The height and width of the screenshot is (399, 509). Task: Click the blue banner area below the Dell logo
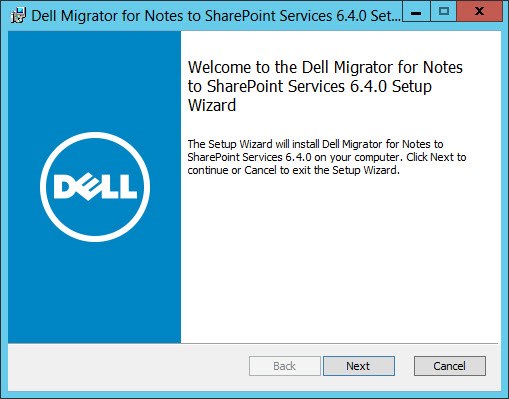coord(95,293)
